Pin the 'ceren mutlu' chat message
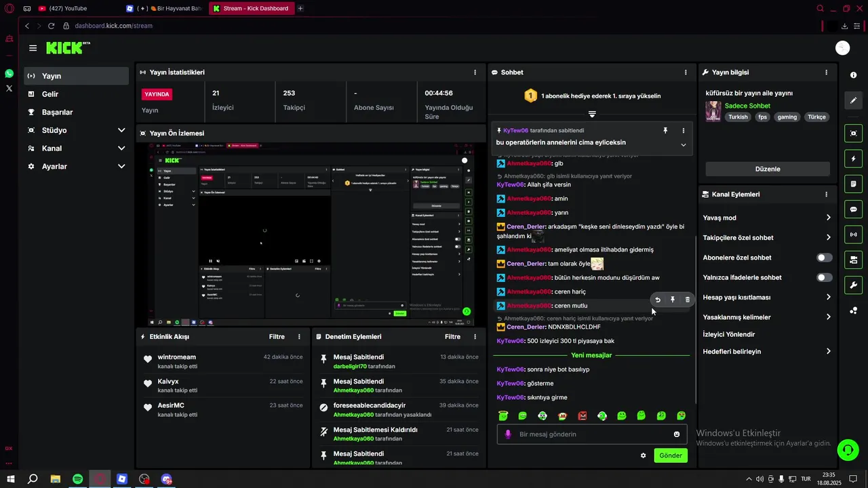 tap(673, 300)
